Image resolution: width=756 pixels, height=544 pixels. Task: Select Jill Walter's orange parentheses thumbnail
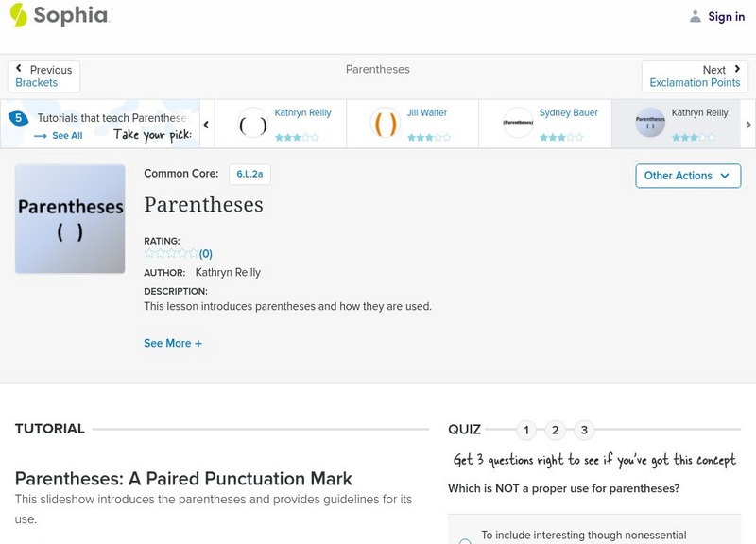coord(386,124)
